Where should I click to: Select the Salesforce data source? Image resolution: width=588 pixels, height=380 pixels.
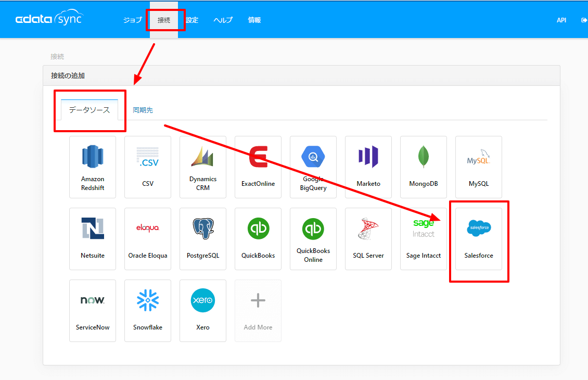(479, 239)
